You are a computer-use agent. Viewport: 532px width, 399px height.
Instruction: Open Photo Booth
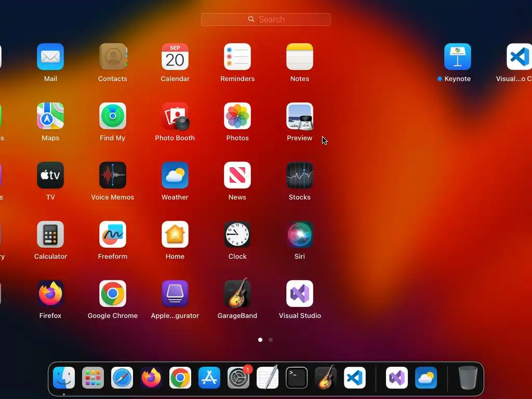point(175,116)
